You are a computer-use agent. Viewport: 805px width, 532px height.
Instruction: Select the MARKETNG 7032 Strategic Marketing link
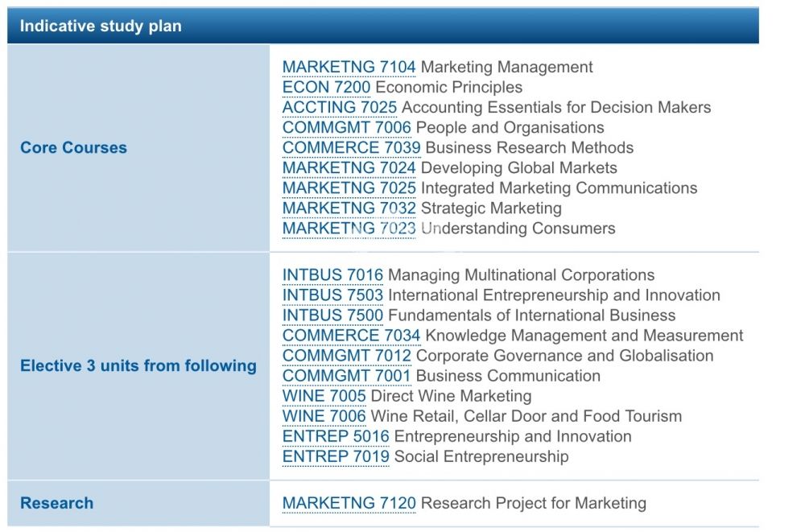(349, 208)
